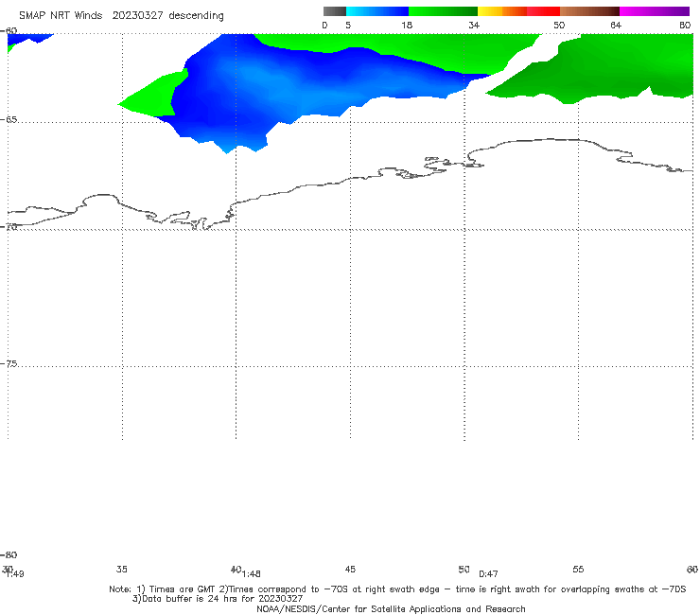The width and height of the screenshot is (700, 615).
Task: Click the NOAA/NESDIS Center credit line
Action: [391, 608]
